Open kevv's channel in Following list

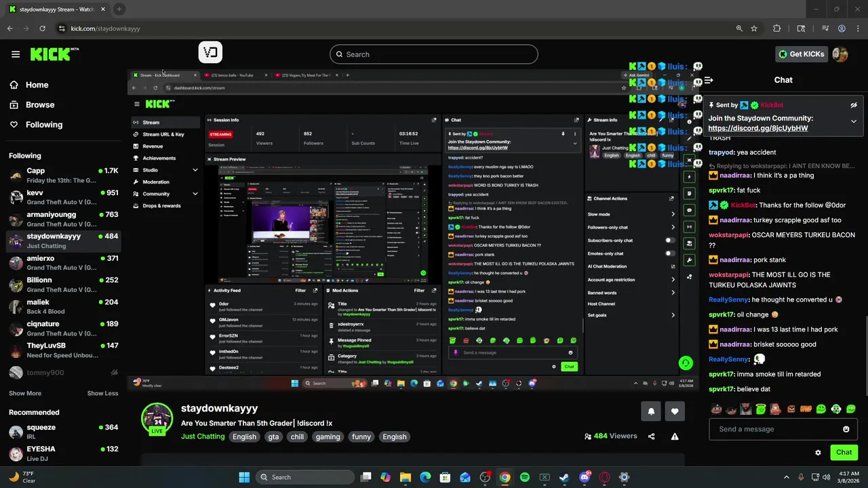click(64, 197)
